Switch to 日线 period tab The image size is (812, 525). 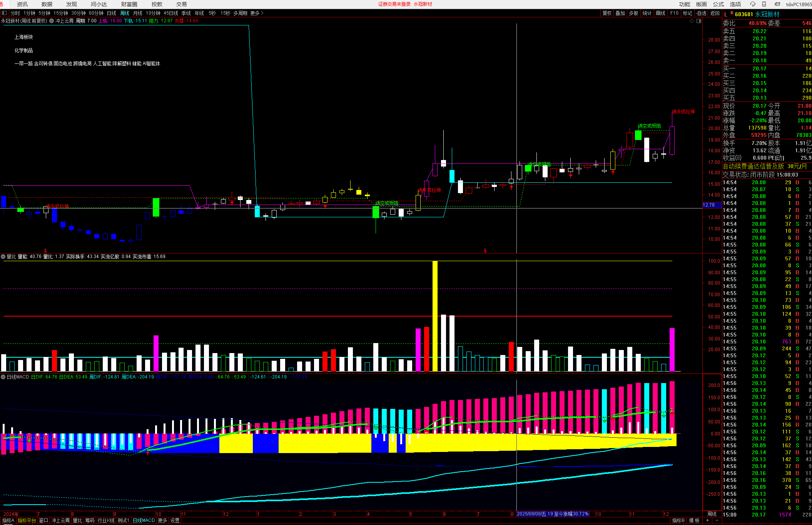(112, 13)
